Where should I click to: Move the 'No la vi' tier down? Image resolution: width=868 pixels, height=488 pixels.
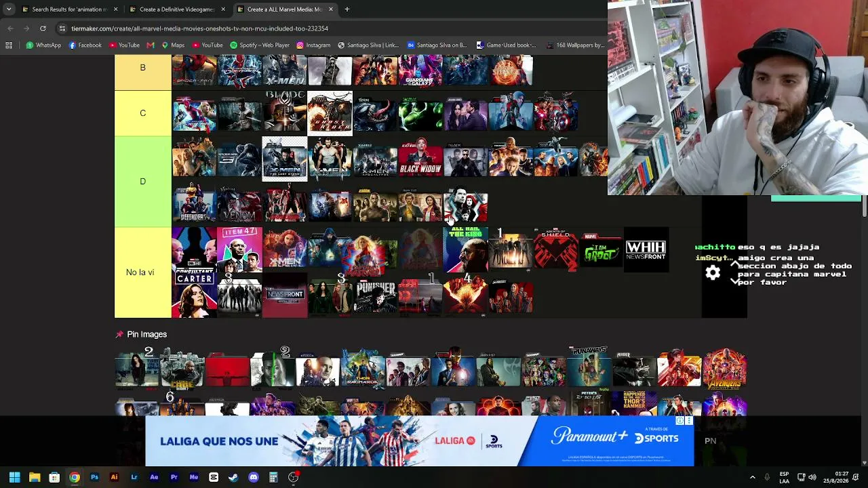735,281
